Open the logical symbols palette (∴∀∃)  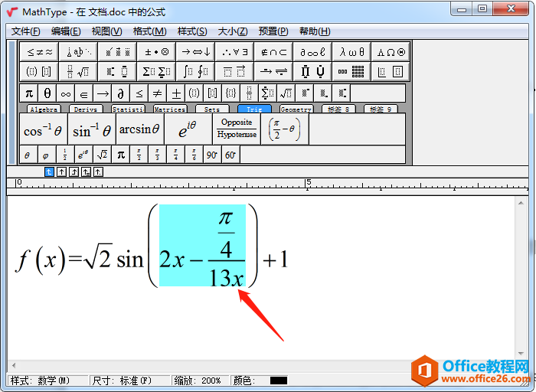(x=234, y=52)
